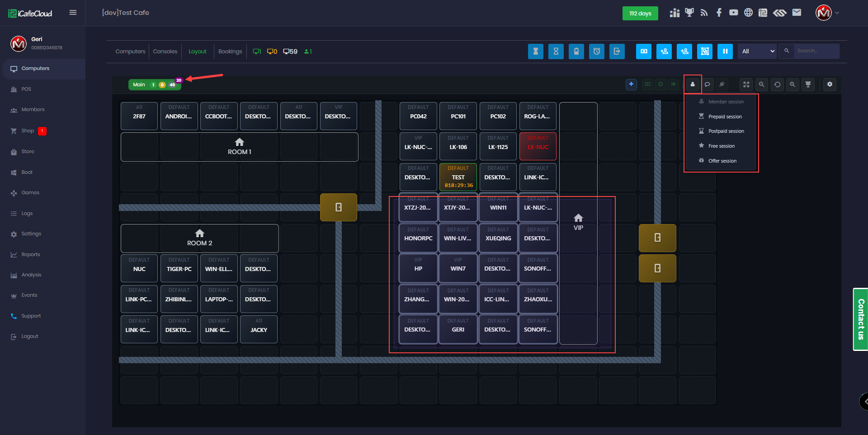
Task: Switch to the Bookings tab
Action: pos(230,51)
